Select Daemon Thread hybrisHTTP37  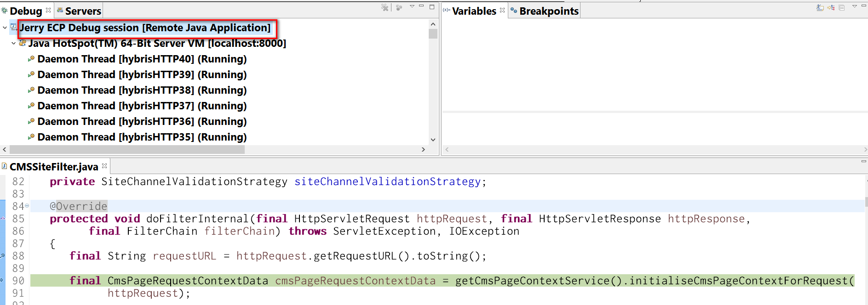(142, 106)
